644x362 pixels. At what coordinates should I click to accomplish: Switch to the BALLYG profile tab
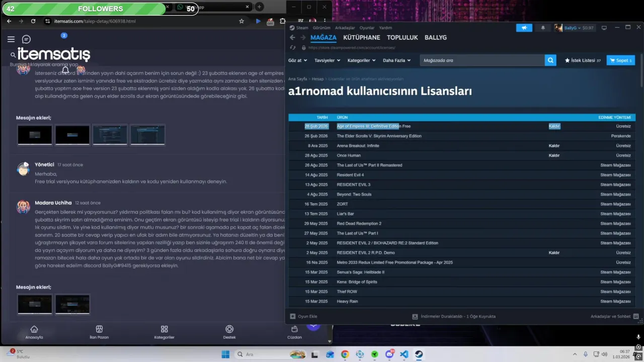[436, 37]
